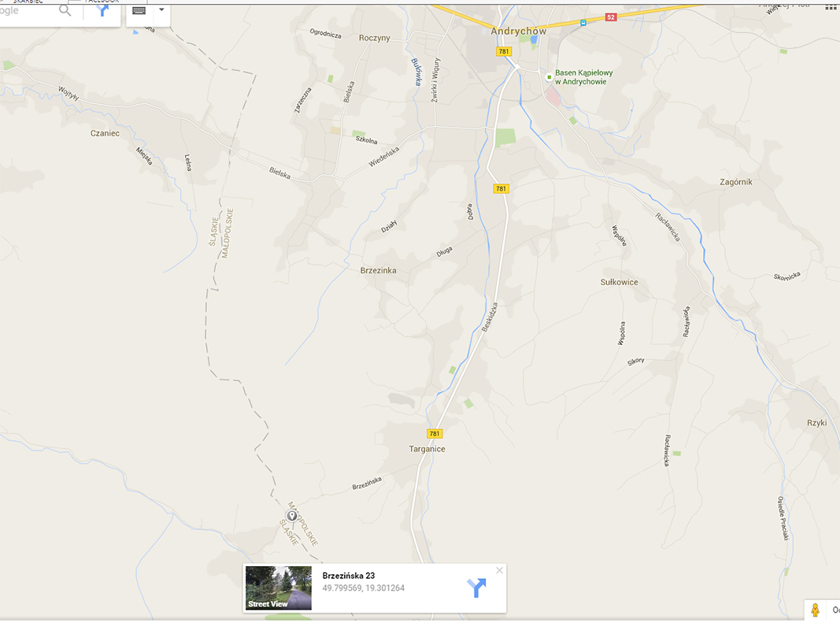840x630 pixels.
Task: Click the Pegman Street View icon
Action: [815, 610]
